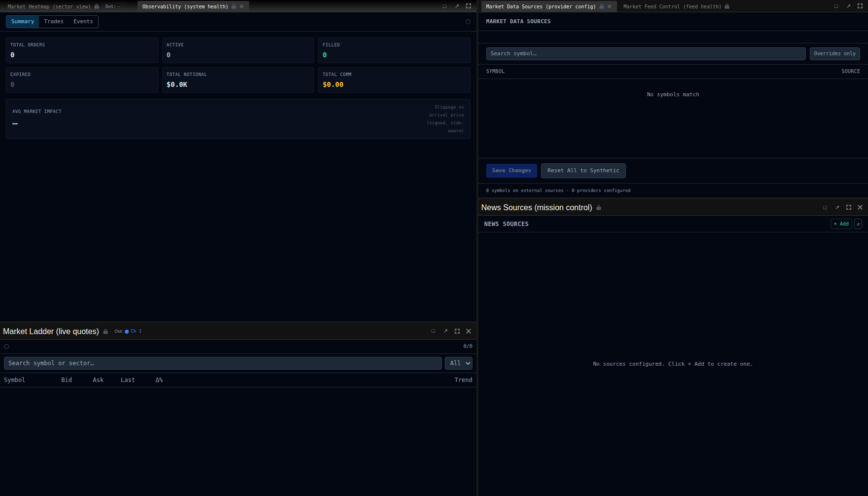The height and width of the screenshot is (496, 868).
Task: Open the Trades sub-tab
Action: click(54, 22)
